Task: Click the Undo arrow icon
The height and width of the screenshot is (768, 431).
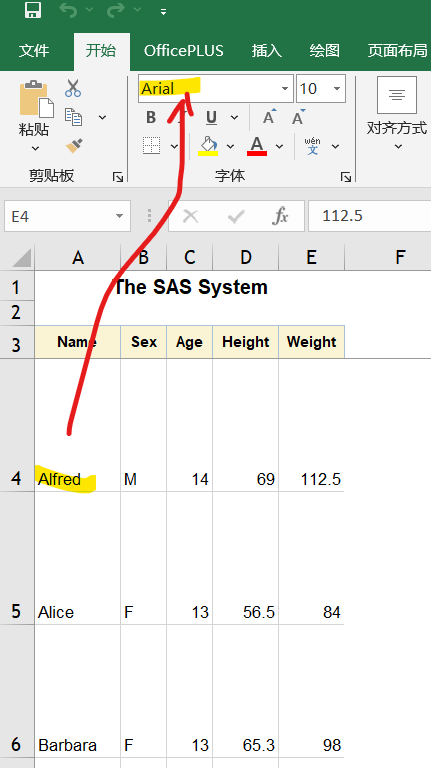Action: 68,10
